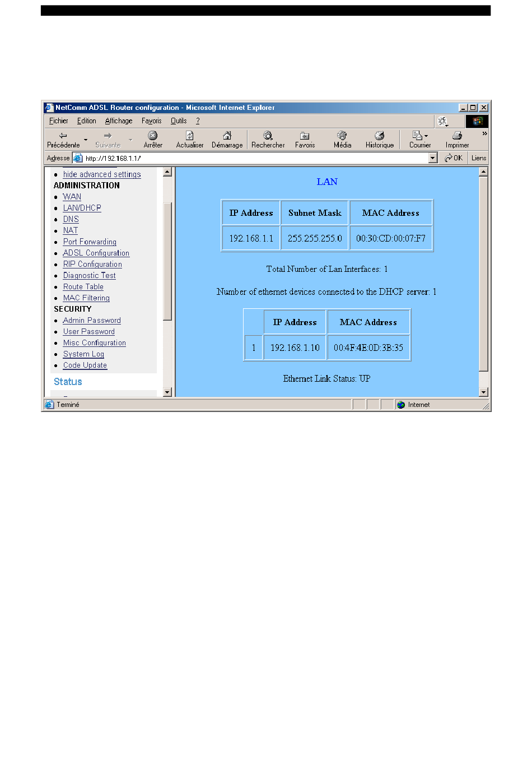Refresh the page with Actualiser
The height and width of the screenshot is (778, 532).
[190, 140]
